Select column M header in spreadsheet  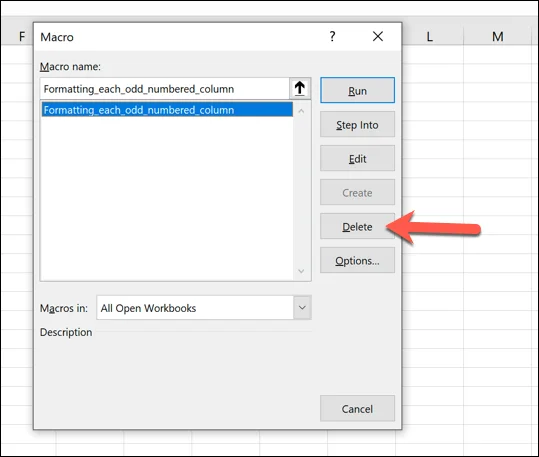tap(497, 36)
